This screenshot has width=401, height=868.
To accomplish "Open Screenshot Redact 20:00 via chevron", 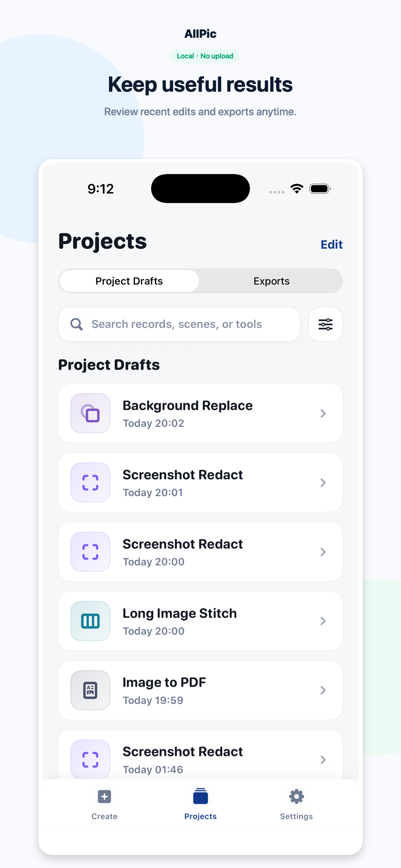I will click(x=323, y=552).
